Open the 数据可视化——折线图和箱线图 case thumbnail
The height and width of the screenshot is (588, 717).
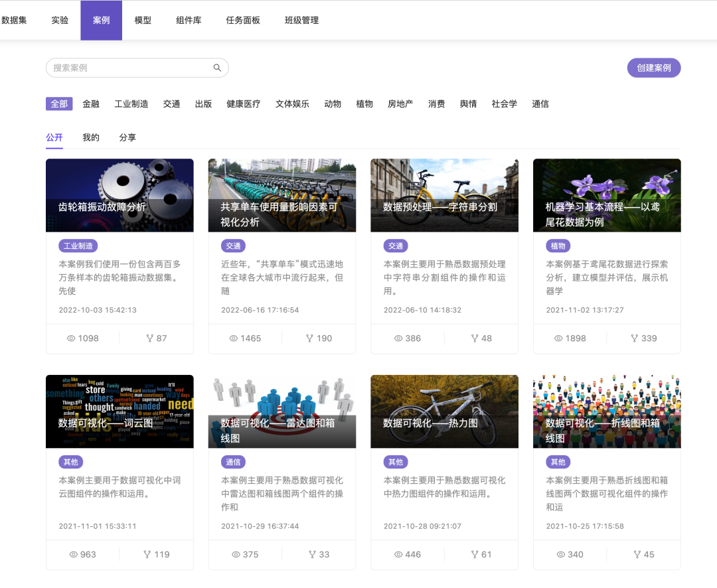(x=607, y=411)
